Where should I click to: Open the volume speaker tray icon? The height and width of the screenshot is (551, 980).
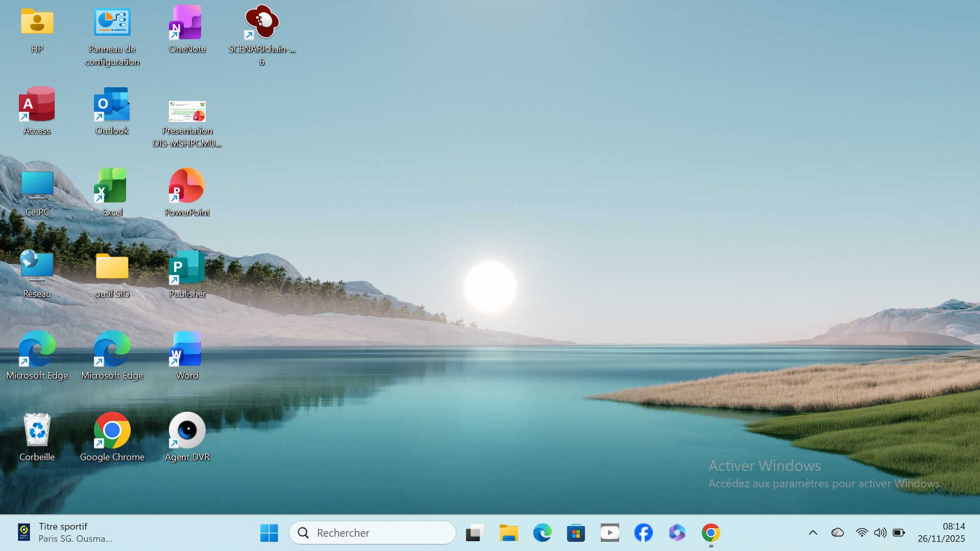coord(880,533)
